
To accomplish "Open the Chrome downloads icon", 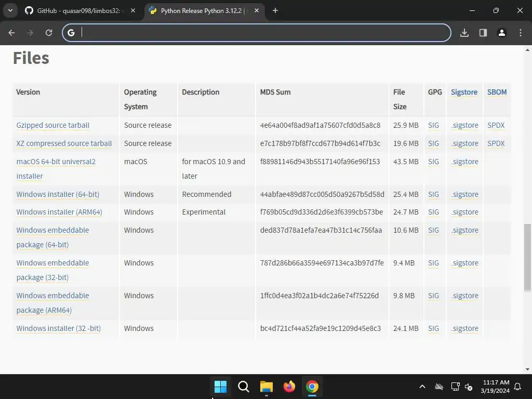I will pos(464,33).
